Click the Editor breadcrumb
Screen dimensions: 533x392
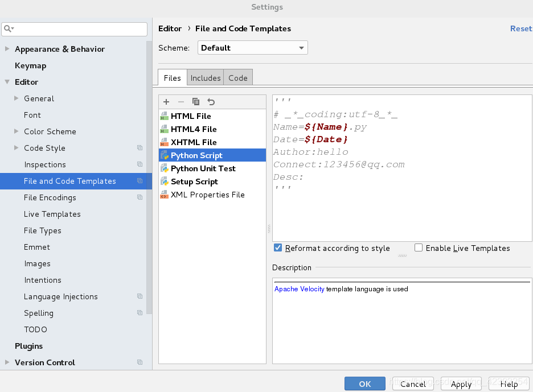[x=170, y=28]
